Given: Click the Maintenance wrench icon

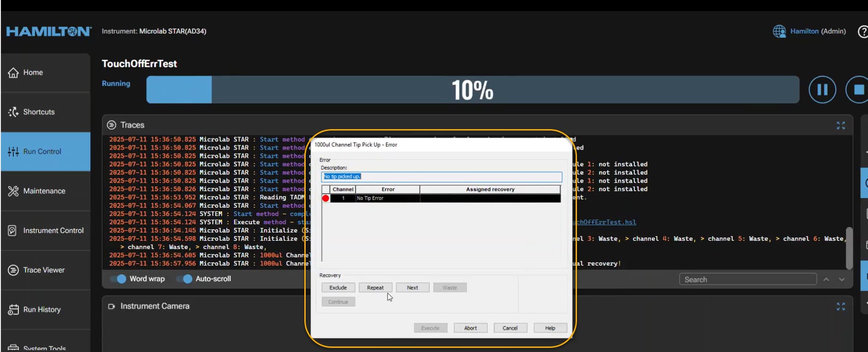Looking at the screenshot, I should point(13,191).
